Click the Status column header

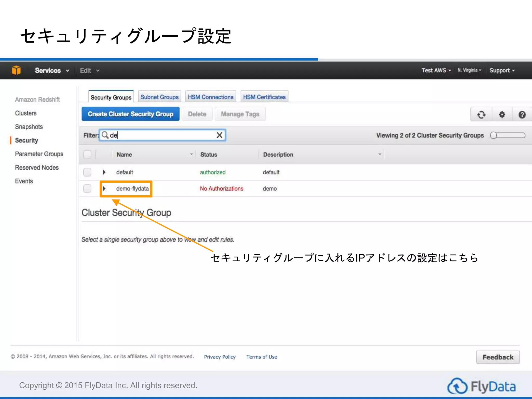(x=209, y=155)
